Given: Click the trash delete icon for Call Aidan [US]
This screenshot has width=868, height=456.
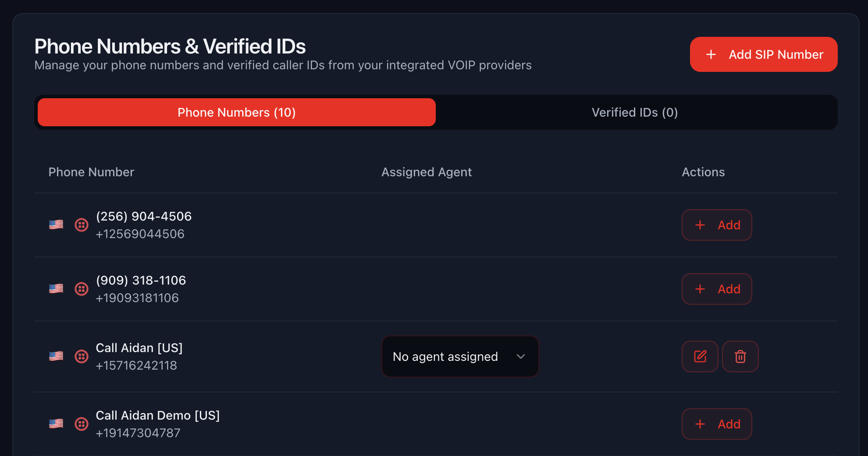Looking at the screenshot, I should point(740,356).
